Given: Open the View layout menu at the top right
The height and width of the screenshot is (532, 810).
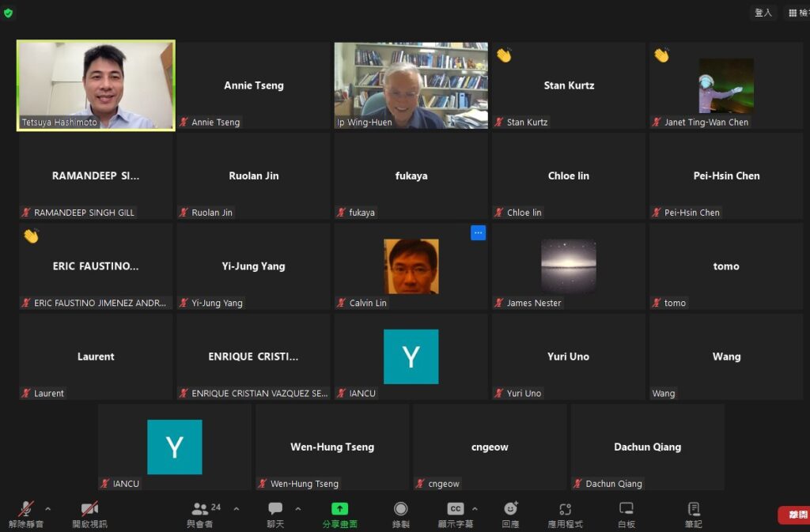Looking at the screenshot, I should [x=797, y=13].
